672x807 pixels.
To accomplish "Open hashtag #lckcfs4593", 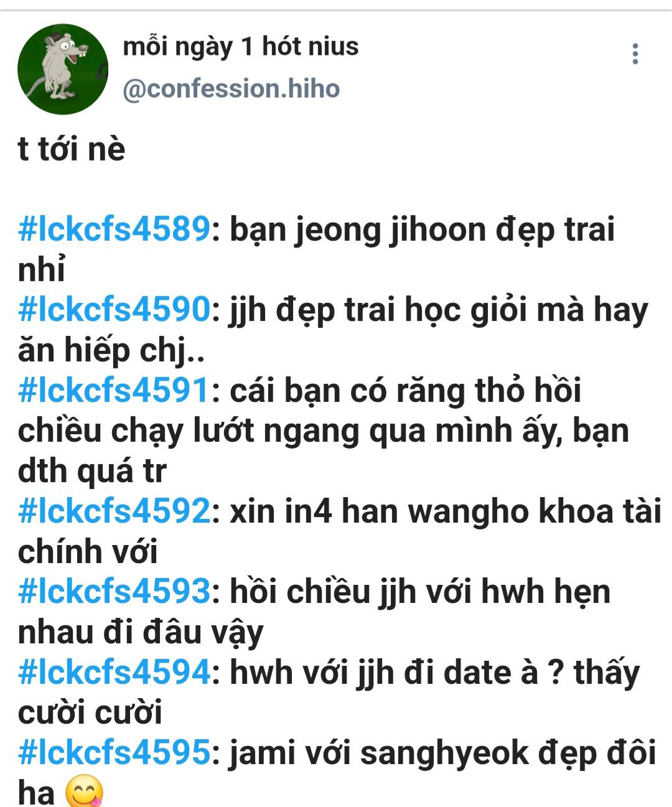I will [114, 590].
